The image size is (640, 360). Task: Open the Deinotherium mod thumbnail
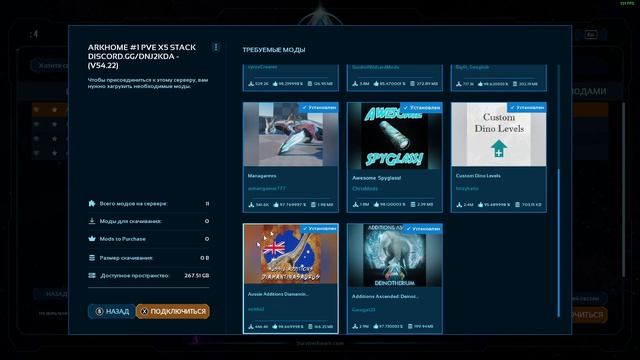(x=395, y=255)
